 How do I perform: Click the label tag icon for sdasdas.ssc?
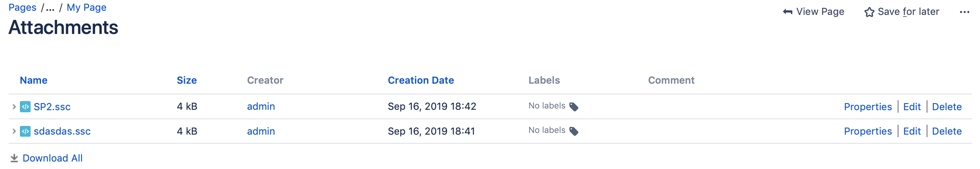pyautogui.click(x=574, y=131)
